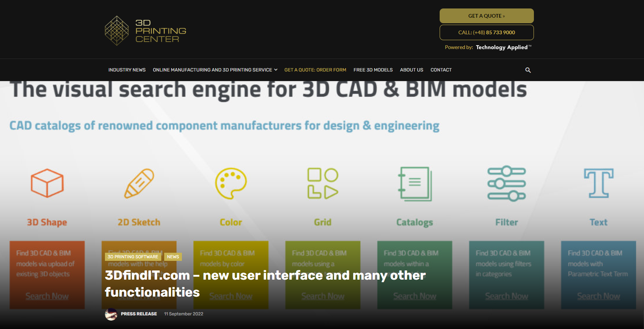Click the 2D Sketch label
The image size is (644, 329).
tap(139, 223)
